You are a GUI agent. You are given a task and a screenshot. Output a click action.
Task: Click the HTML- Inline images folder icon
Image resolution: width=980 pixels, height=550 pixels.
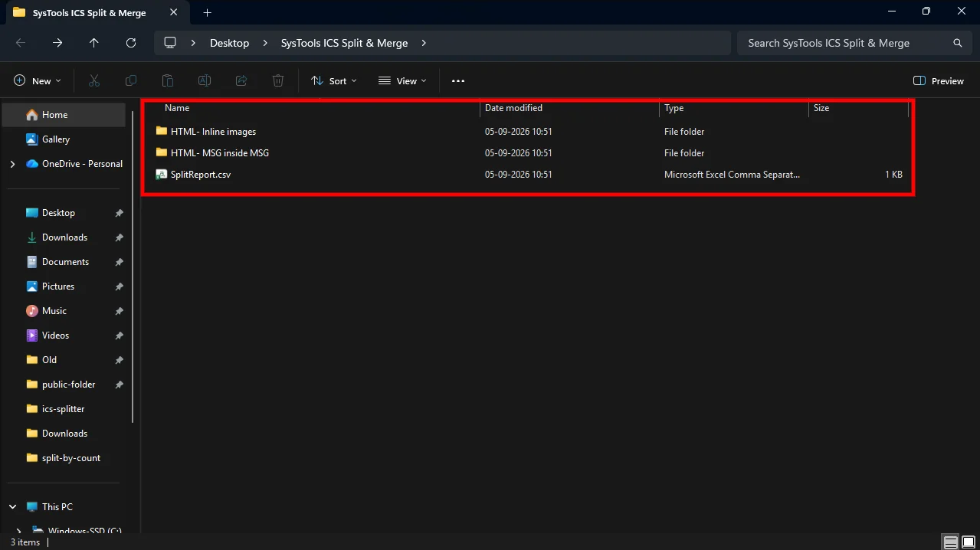click(162, 132)
